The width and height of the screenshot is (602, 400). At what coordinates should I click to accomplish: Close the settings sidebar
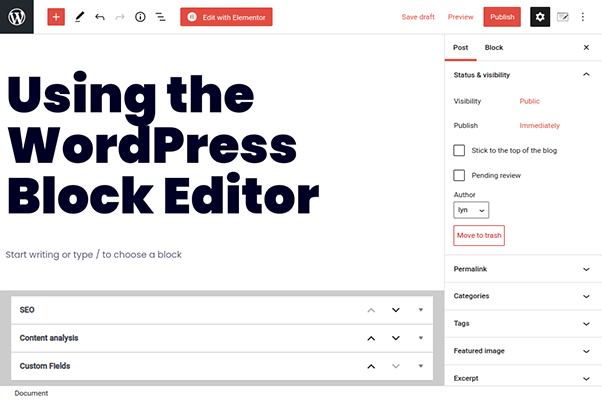point(586,47)
